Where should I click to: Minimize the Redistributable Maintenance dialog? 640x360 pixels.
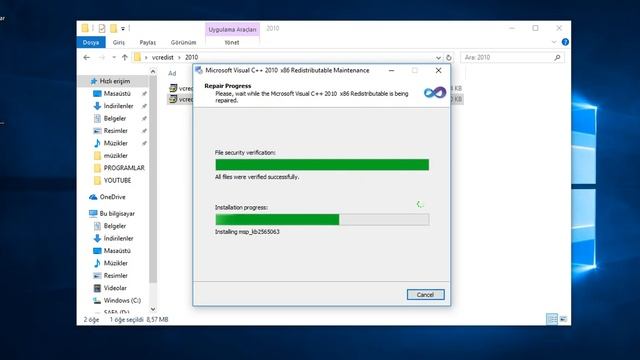click(x=391, y=70)
